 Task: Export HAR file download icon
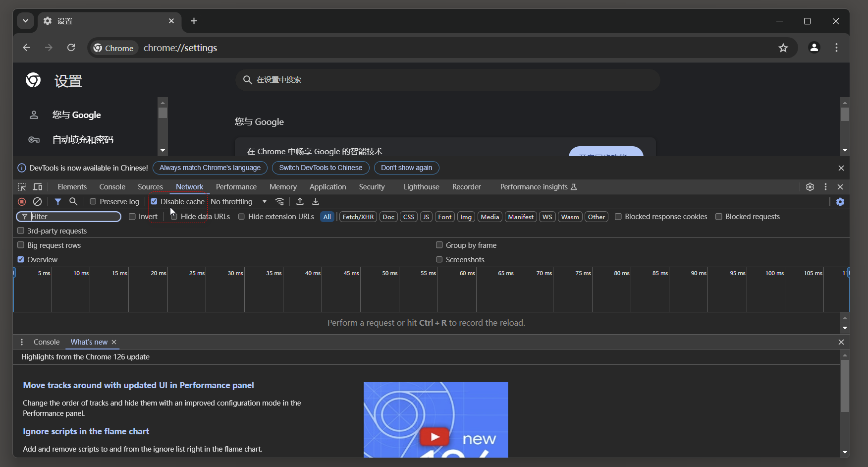click(316, 202)
